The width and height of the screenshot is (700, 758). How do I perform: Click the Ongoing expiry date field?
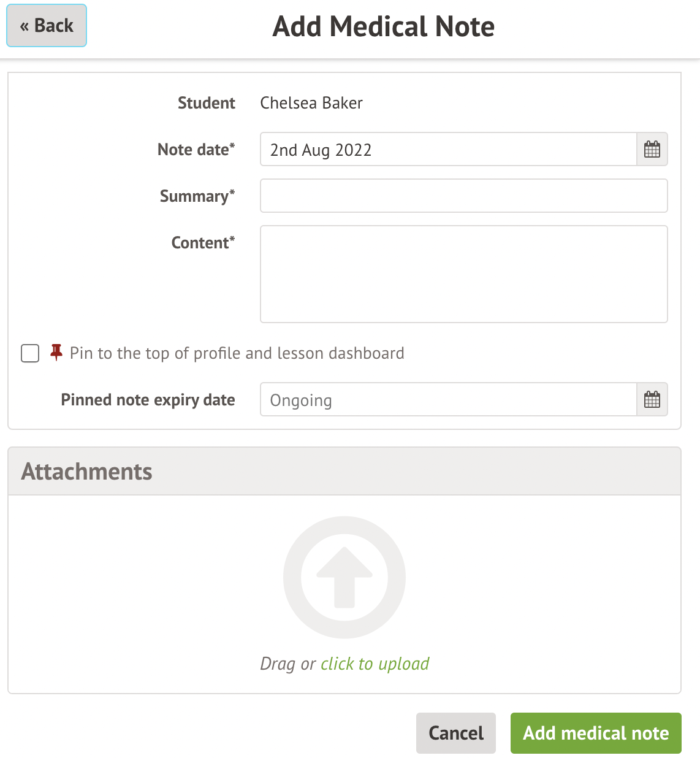point(447,400)
